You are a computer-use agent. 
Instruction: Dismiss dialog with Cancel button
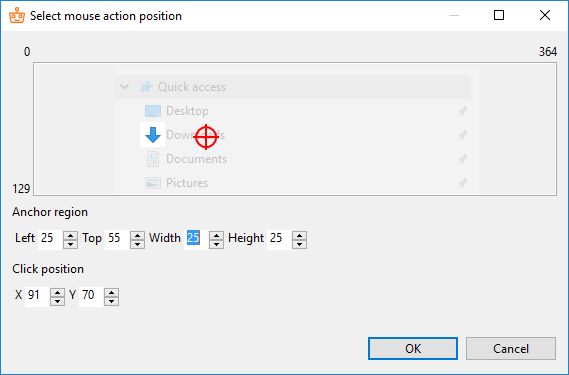coord(511,348)
